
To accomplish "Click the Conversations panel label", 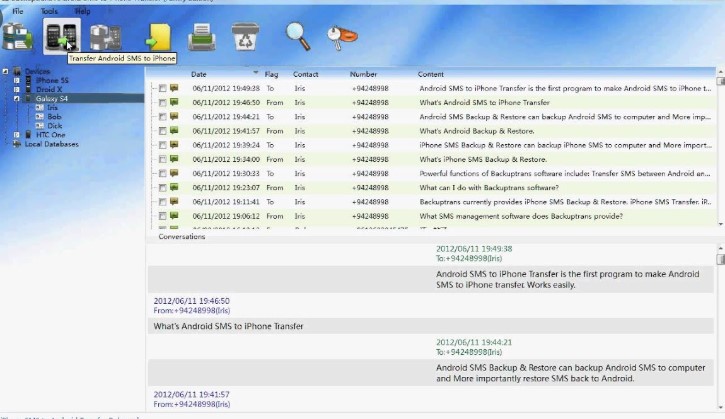I will click(x=182, y=236).
